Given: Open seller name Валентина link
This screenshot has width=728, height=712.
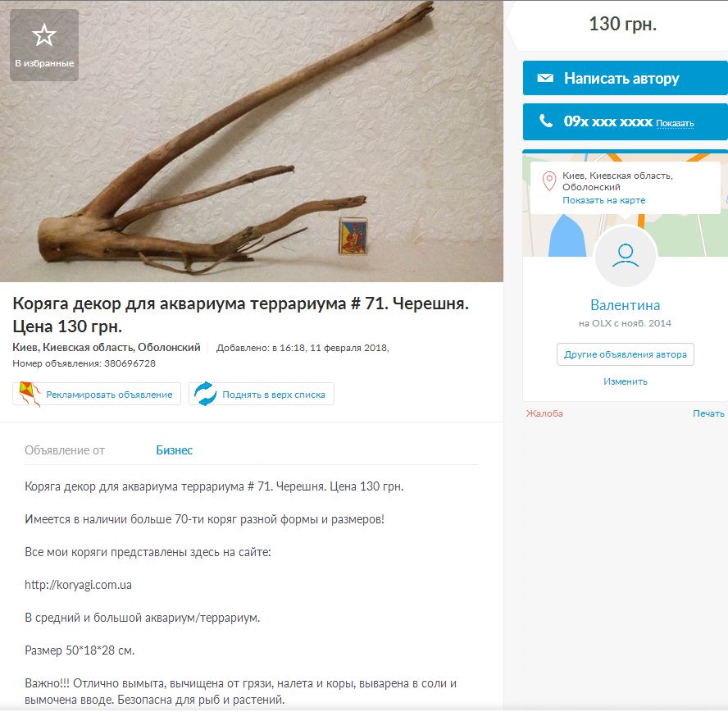Looking at the screenshot, I should (x=625, y=305).
